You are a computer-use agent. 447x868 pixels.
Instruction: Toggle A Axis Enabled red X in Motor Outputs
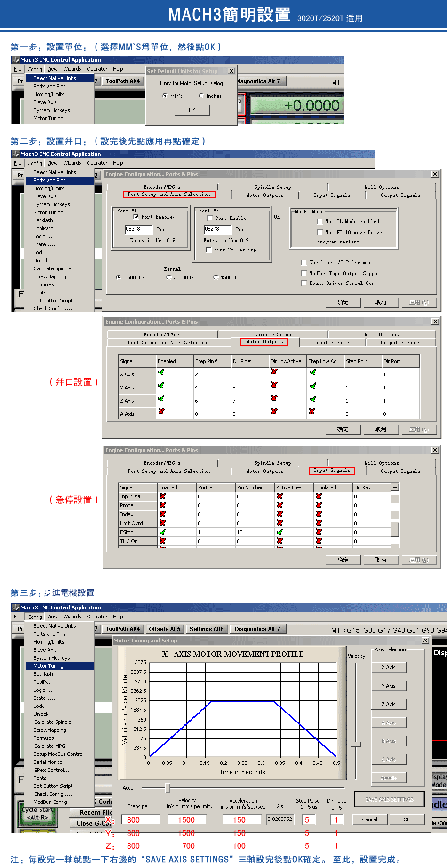point(161,411)
